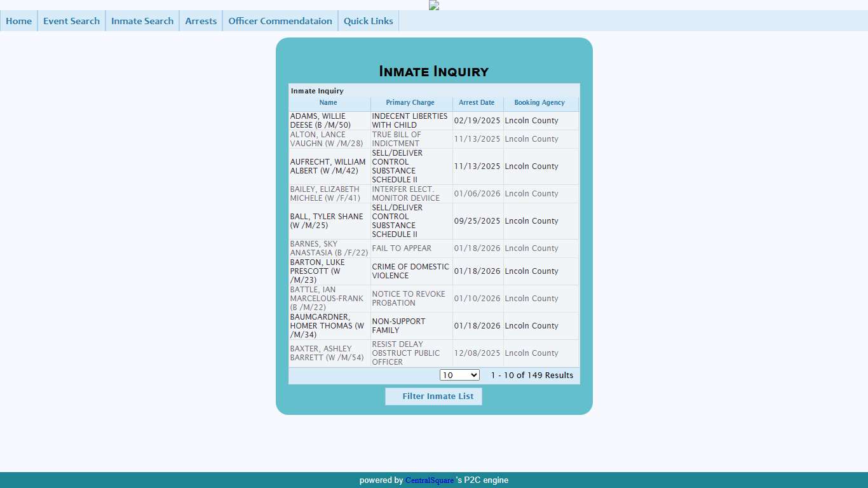Open Officer Commendataion menu
The width and height of the screenshot is (868, 488).
(x=280, y=21)
